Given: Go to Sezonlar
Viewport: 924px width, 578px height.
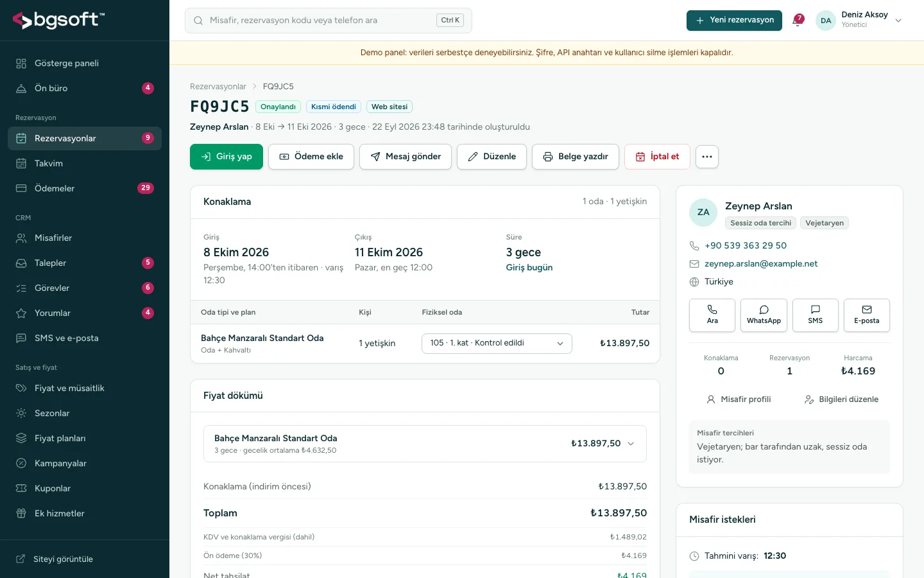Looking at the screenshot, I should [x=85, y=414].
